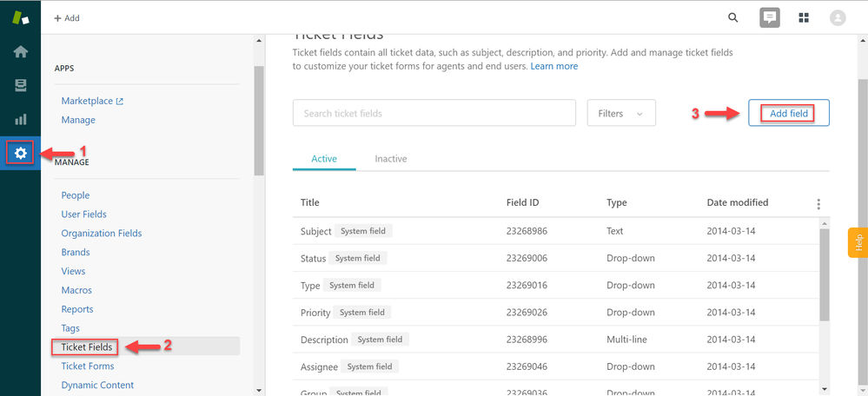Open the Status system field row
This screenshot has width=868, height=396.
[555, 258]
